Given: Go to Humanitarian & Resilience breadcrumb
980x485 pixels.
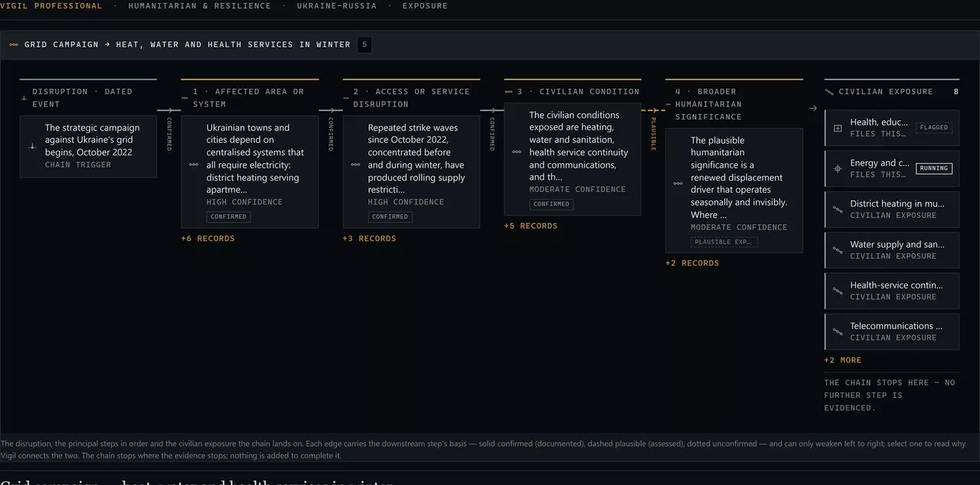Looking at the screenshot, I should tap(200, 6).
